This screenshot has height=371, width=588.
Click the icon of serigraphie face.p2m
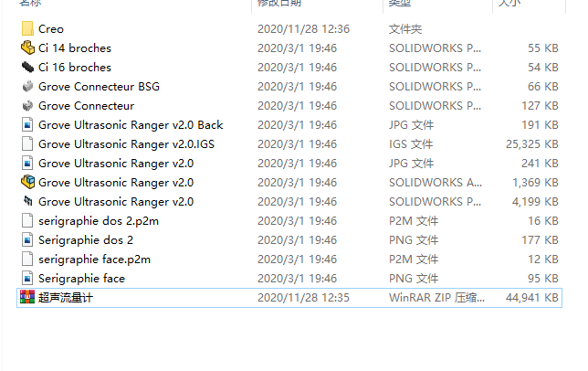click(x=27, y=260)
